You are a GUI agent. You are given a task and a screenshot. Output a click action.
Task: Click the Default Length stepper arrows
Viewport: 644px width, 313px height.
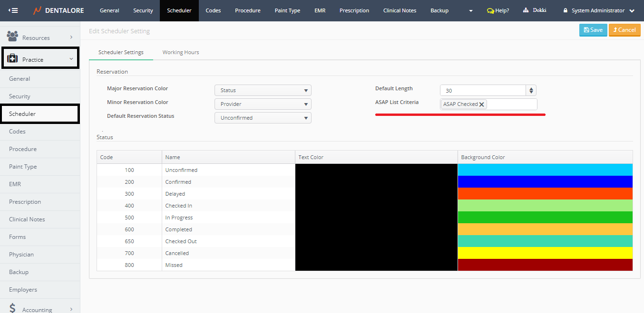click(x=531, y=90)
